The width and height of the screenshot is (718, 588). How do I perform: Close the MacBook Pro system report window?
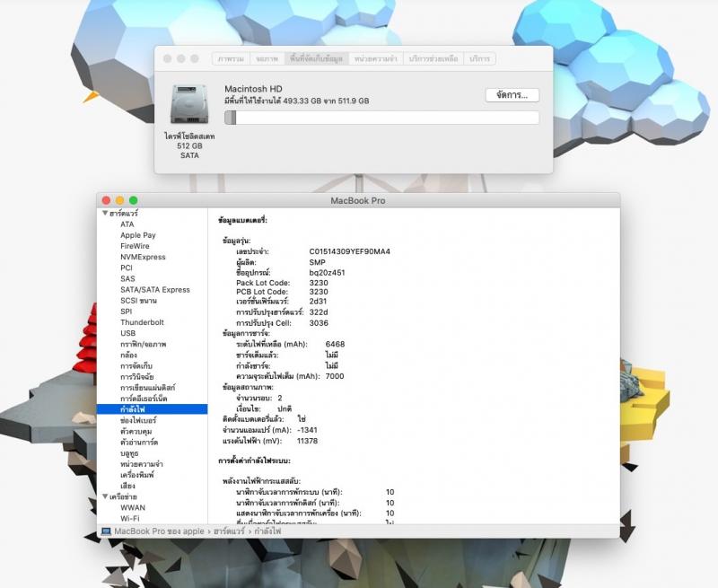coord(106,200)
